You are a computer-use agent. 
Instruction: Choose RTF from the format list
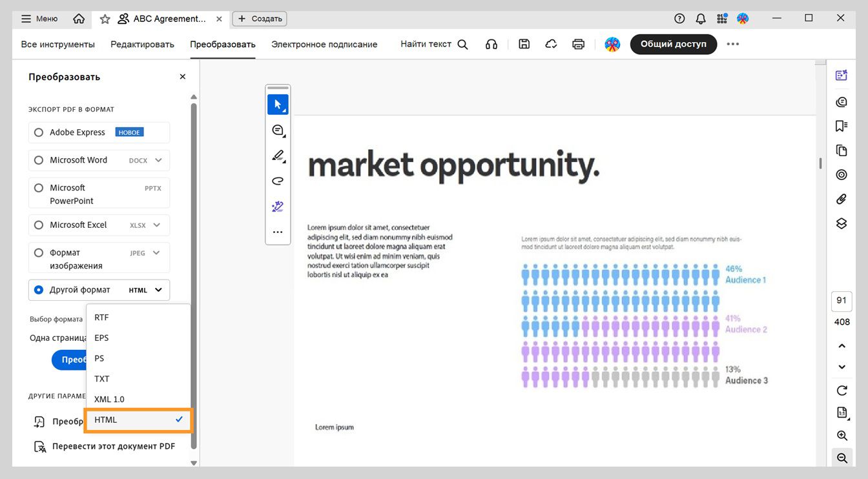click(x=138, y=318)
